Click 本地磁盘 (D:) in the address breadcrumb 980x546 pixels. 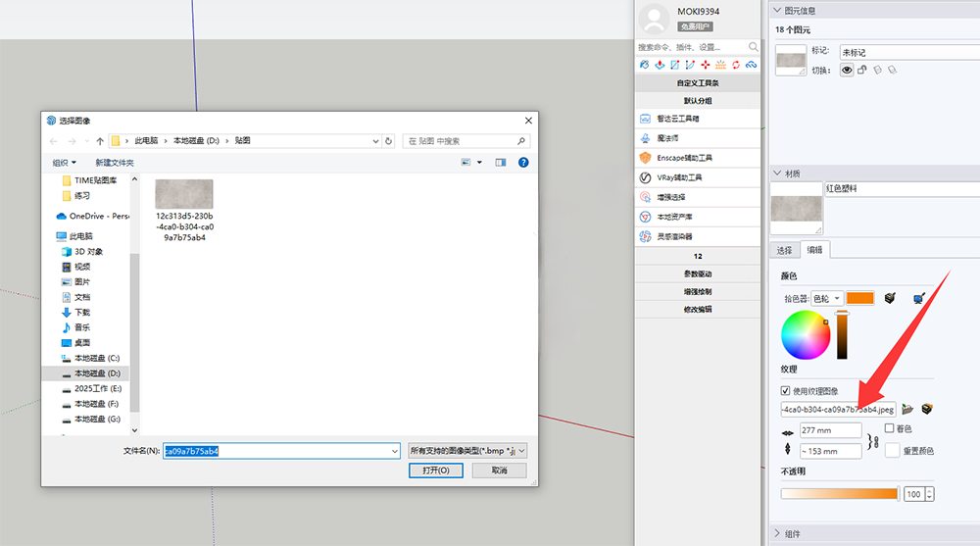click(196, 141)
